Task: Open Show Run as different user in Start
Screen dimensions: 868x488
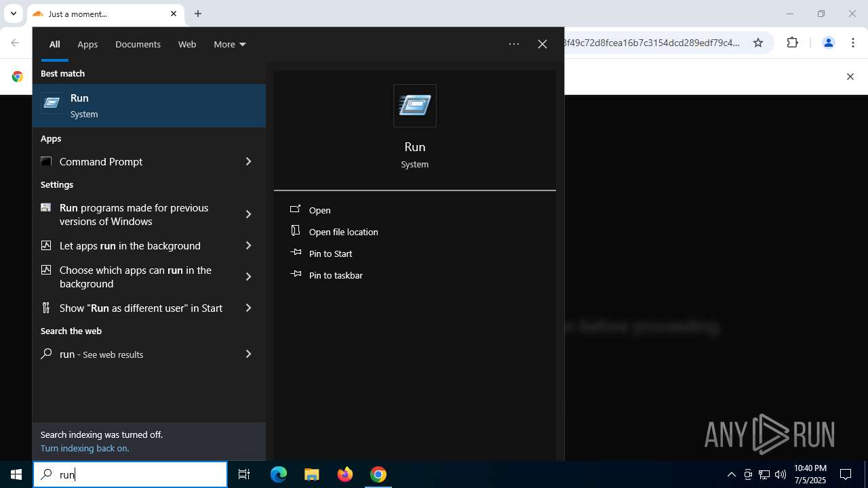Action: click(x=132, y=308)
